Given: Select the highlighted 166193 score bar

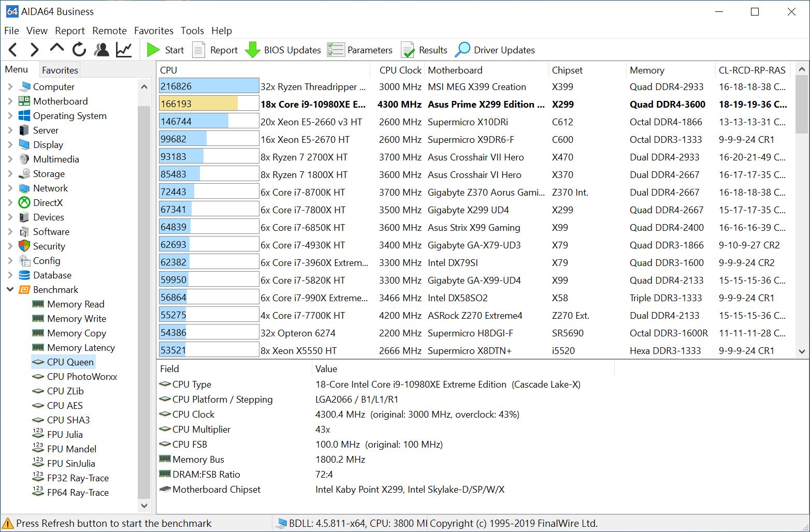Looking at the screenshot, I should [209, 104].
